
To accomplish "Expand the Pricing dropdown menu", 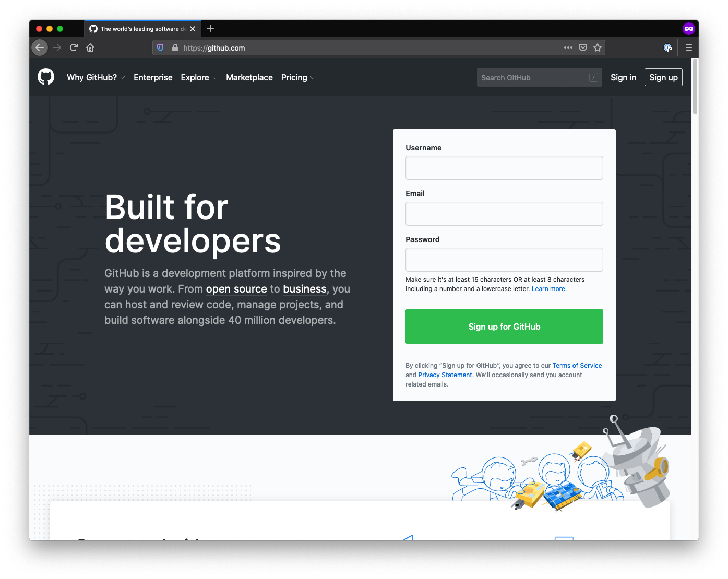I will coord(297,77).
